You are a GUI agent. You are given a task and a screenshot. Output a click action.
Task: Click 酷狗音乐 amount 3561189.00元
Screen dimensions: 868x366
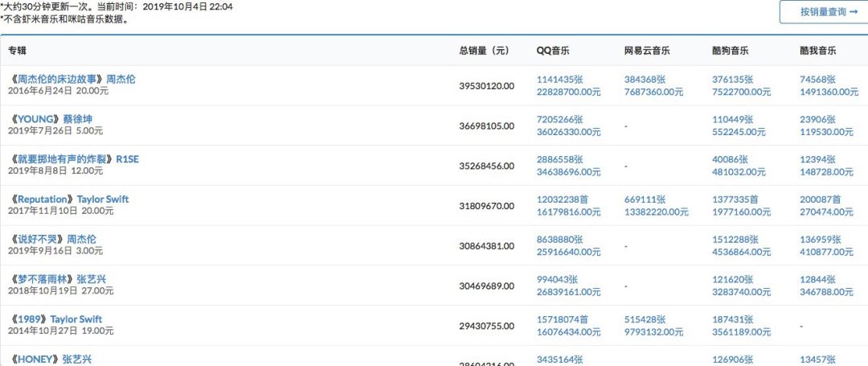click(741, 331)
